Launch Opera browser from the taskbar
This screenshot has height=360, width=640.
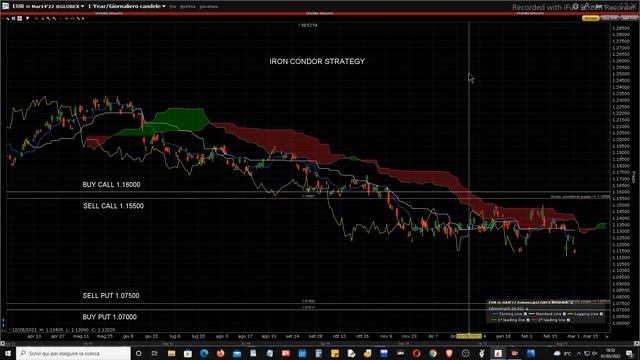coord(416,353)
